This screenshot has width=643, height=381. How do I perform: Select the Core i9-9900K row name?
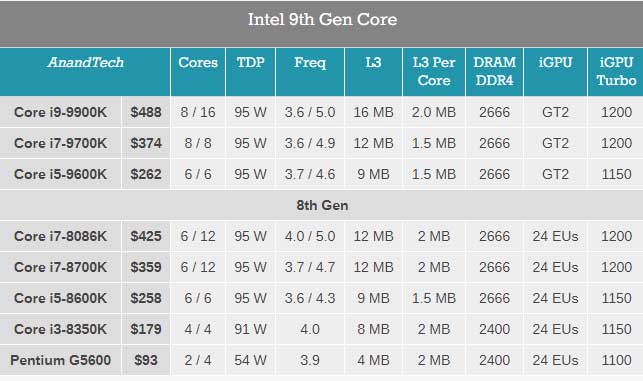point(60,112)
